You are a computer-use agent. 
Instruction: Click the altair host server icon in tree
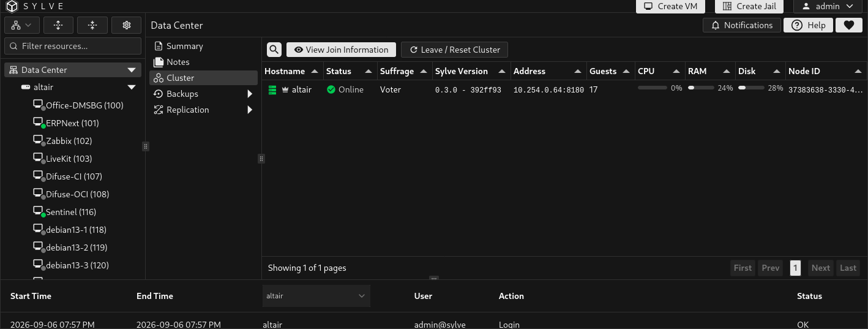(26, 87)
